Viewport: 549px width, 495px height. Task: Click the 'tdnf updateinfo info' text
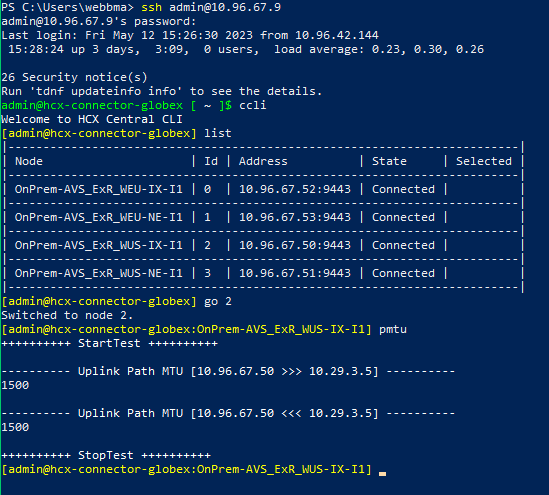(x=106, y=91)
